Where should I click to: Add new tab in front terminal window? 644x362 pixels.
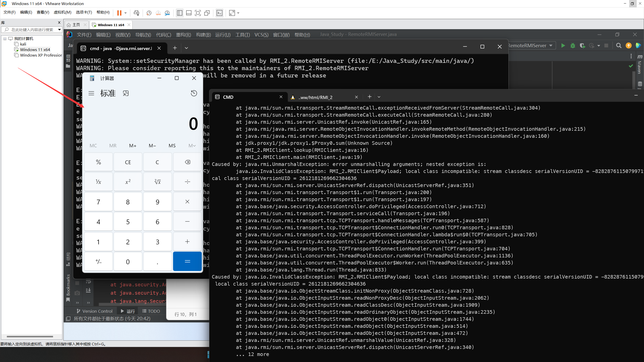369,97
